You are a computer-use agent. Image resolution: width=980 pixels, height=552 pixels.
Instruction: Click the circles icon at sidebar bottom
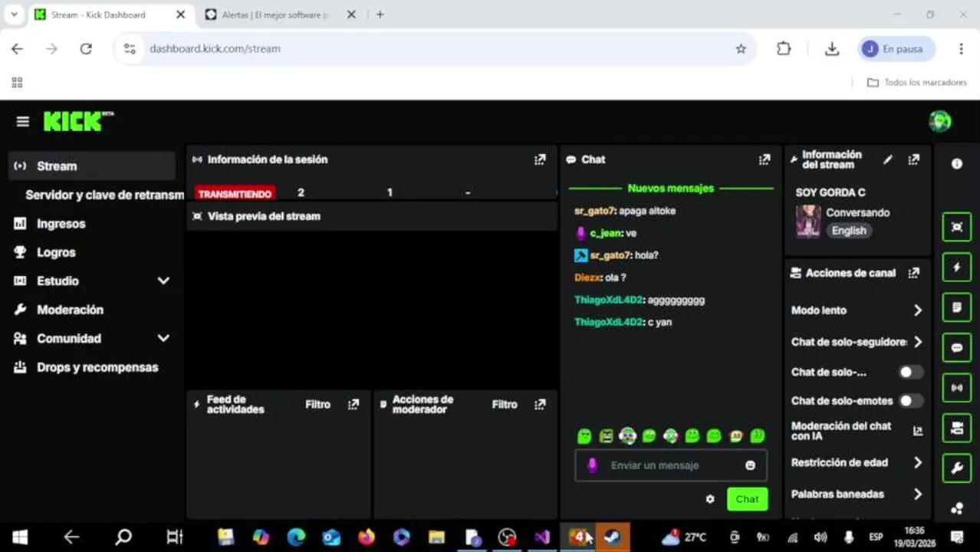coord(957,508)
